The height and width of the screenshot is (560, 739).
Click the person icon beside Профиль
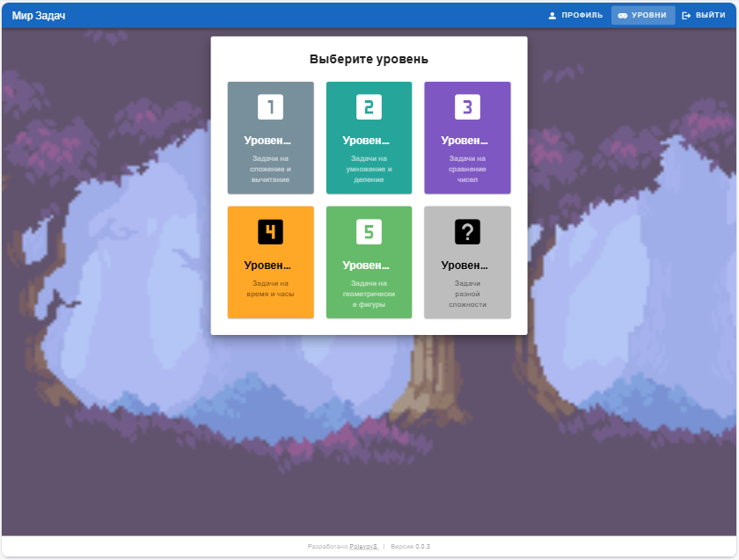552,16
